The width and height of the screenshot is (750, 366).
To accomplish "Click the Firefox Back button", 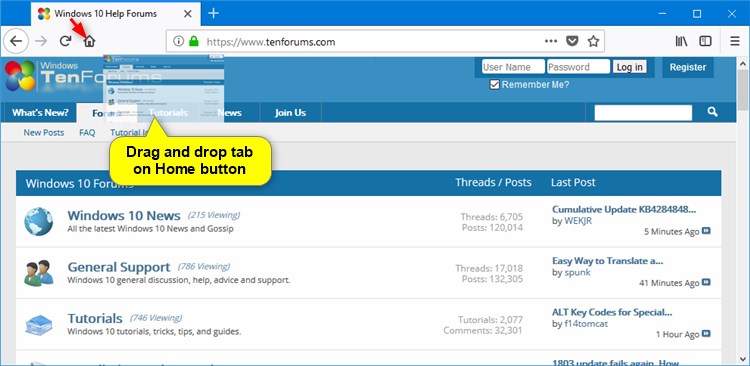I will (x=16, y=41).
